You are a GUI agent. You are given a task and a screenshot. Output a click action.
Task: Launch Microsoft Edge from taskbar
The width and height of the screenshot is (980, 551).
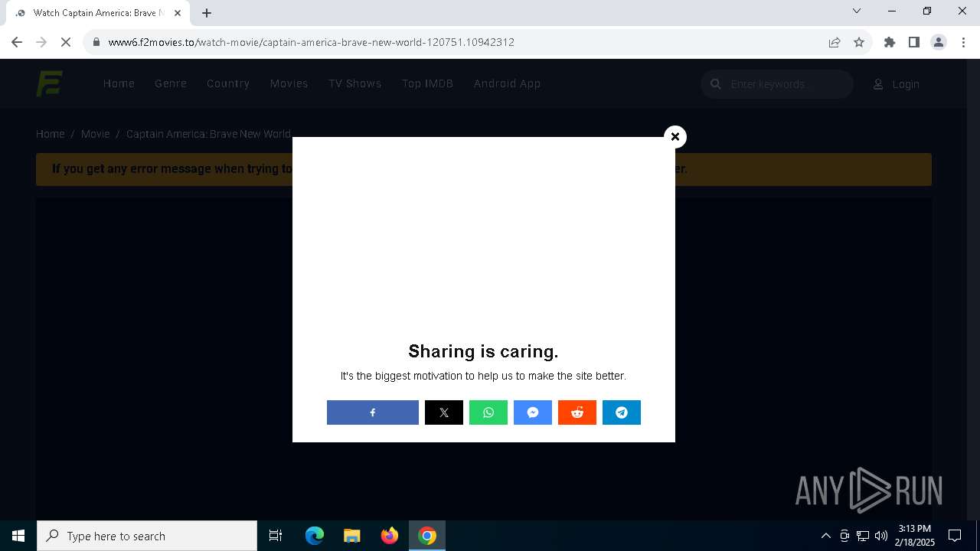point(315,536)
